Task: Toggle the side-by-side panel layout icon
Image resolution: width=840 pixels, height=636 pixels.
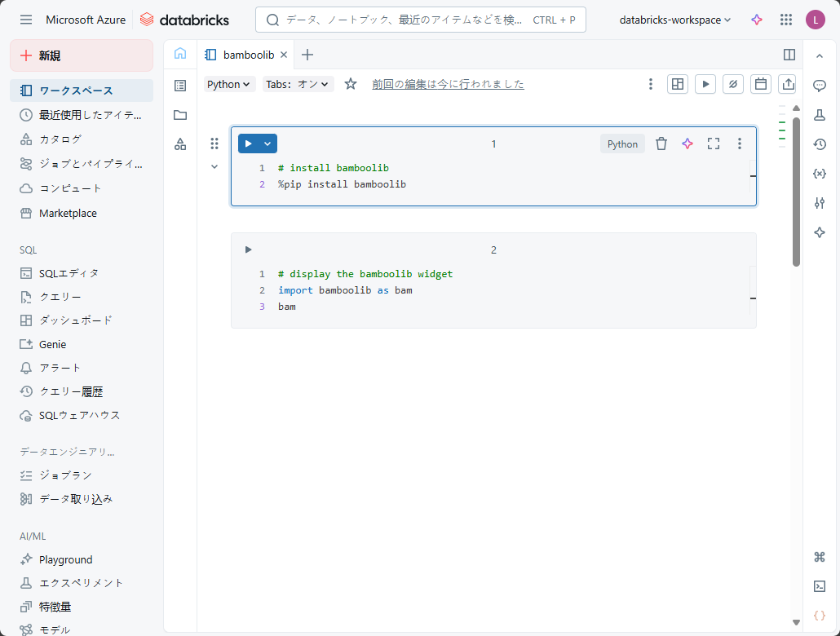Action: (789, 55)
